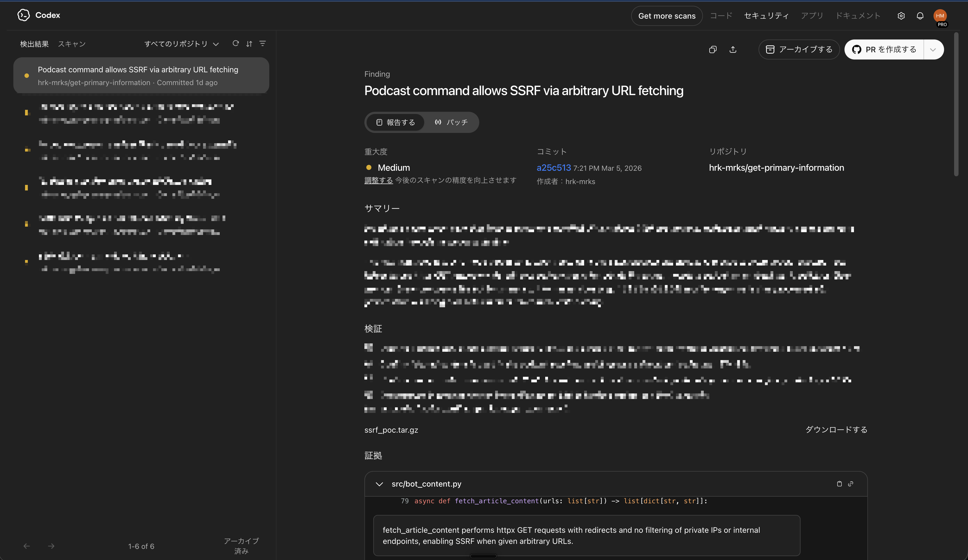Copy the link for src/bot_content.py evidence

point(851,484)
